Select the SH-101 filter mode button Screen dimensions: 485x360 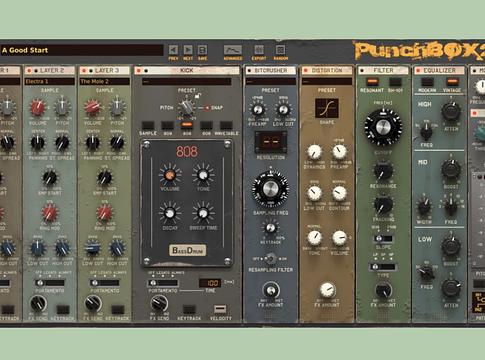(395, 82)
